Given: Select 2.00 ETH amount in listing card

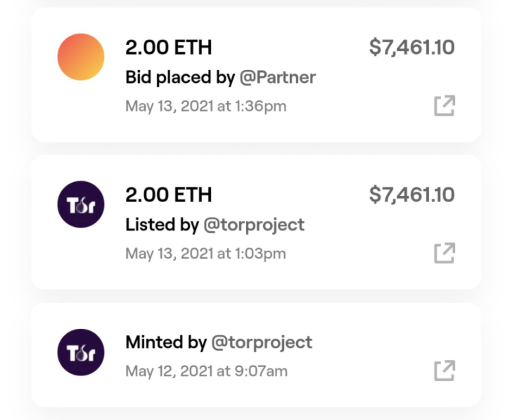Looking at the screenshot, I should click(169, 195).
